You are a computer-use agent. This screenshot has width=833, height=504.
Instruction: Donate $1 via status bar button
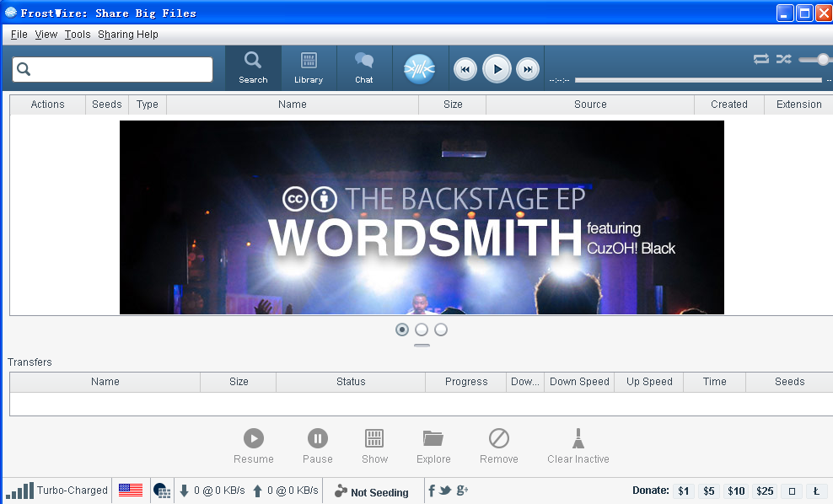(684, 491)
